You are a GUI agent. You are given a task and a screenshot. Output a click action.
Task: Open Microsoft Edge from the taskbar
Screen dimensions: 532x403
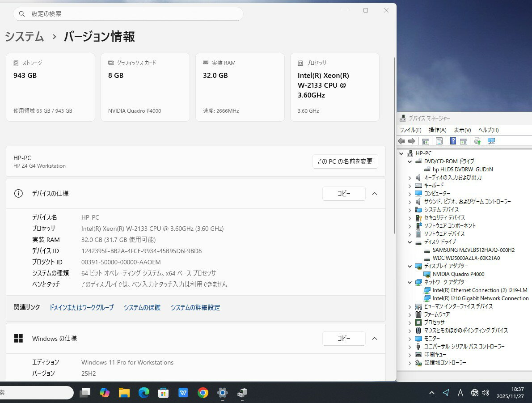(x=144, y=393)
